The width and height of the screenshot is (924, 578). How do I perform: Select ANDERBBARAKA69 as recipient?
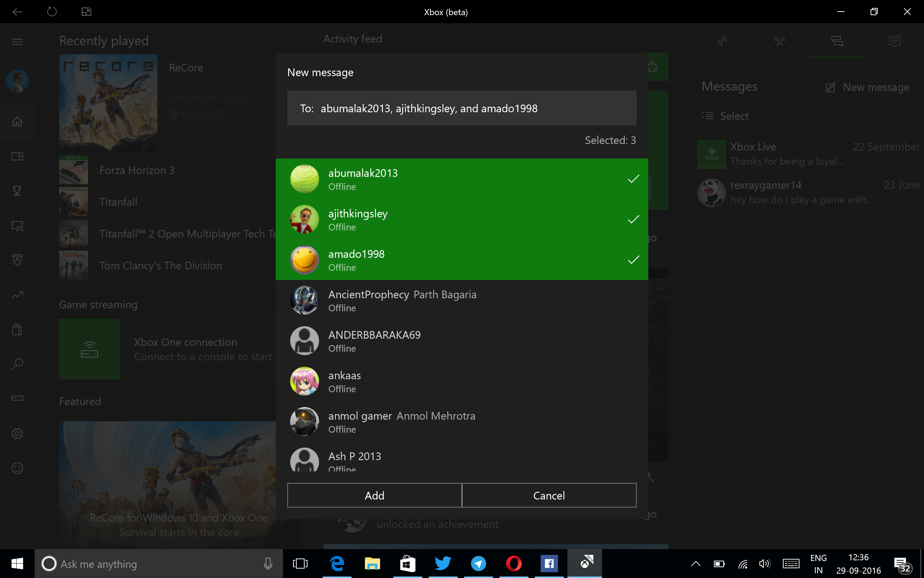[x=462, y=341]
